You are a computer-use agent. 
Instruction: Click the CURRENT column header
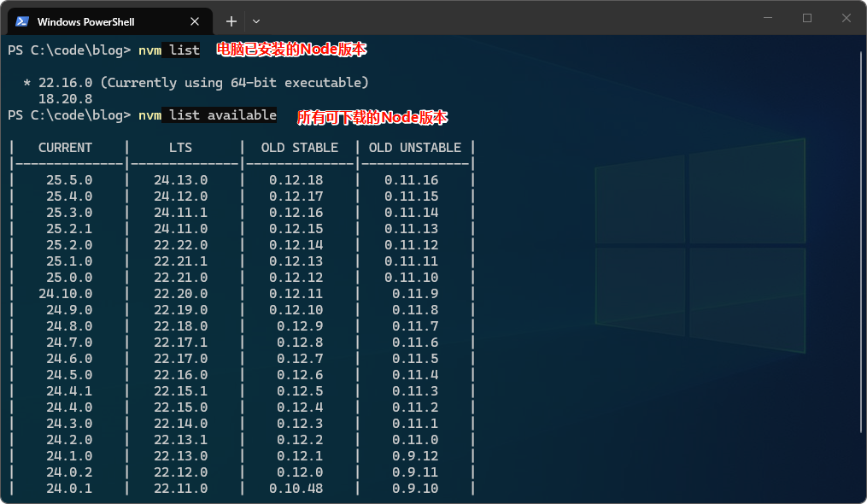point(65,148)
